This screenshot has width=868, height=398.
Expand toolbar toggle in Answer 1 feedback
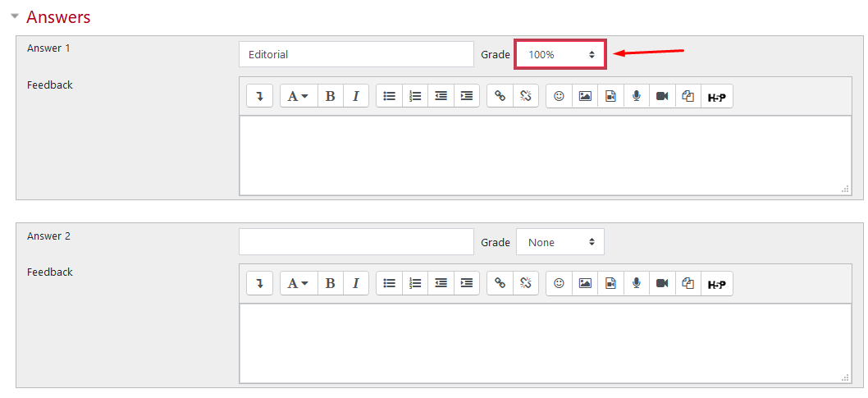[x=259, y=96]
